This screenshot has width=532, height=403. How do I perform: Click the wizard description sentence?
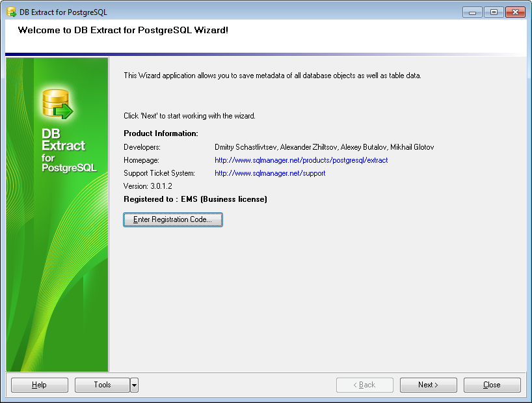[x=273, y=76]
